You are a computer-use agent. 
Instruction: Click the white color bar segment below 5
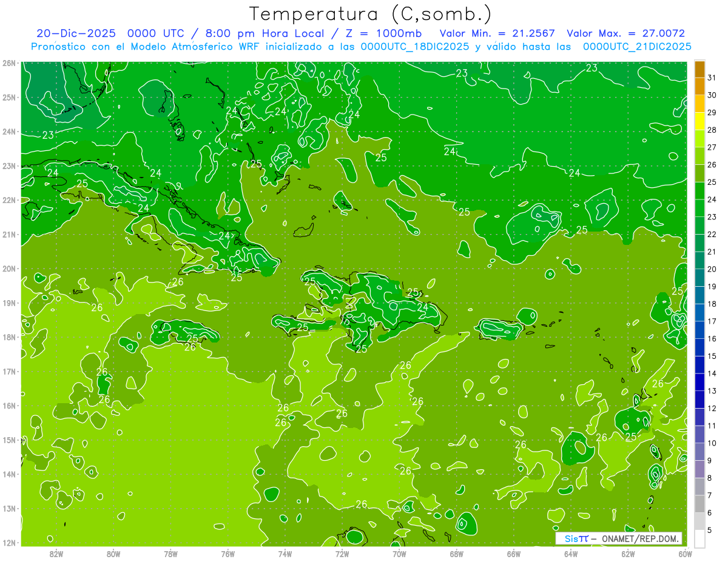tap(699, 538)
